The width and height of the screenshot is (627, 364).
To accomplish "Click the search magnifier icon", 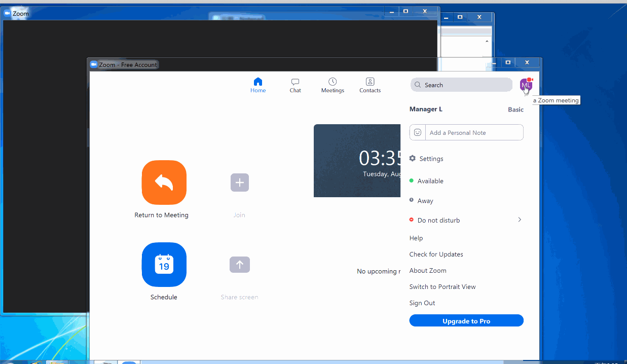I will point(418,85).
